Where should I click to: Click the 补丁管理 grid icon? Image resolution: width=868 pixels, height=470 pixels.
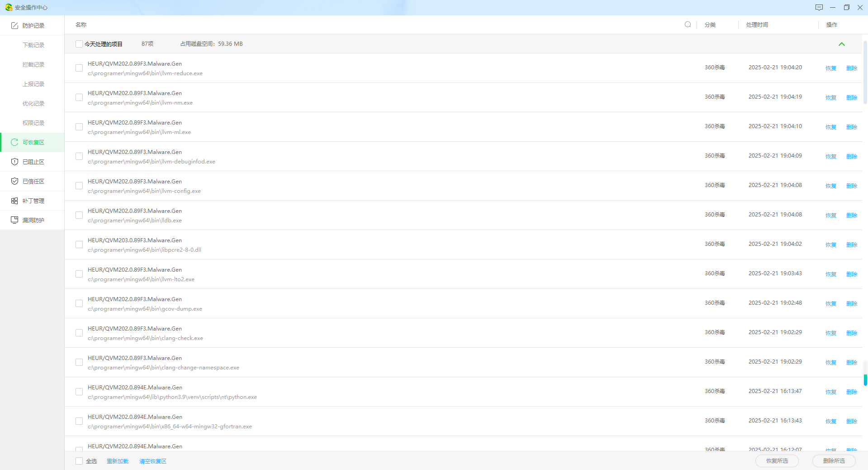click(x=14, y=201)
